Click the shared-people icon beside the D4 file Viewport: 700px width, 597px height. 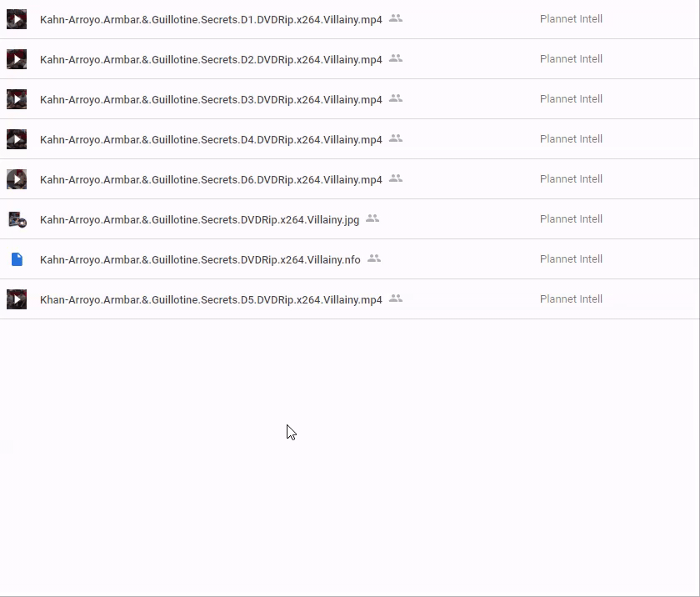[x=396, y=138]
